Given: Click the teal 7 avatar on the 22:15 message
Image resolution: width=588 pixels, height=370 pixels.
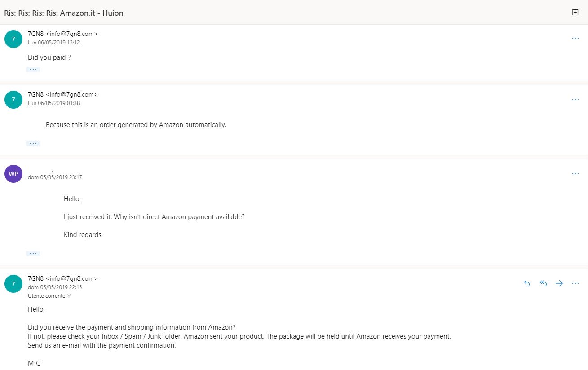Looking at the screenshot, I should 13,284.
